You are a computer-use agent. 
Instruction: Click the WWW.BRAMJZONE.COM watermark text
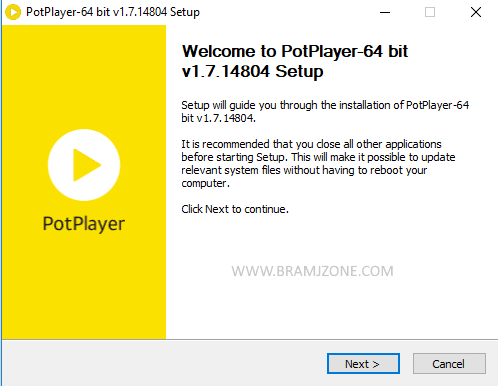coord(312,271)
